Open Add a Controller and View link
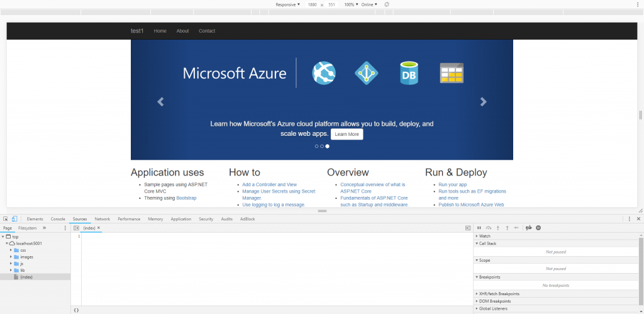 pos(269,184)
